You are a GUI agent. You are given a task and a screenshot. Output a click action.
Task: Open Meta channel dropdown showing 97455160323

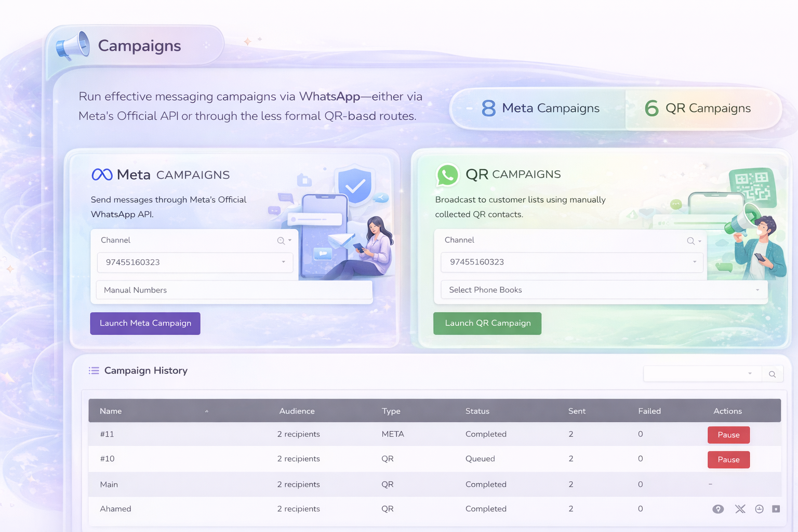coord(195,262)
